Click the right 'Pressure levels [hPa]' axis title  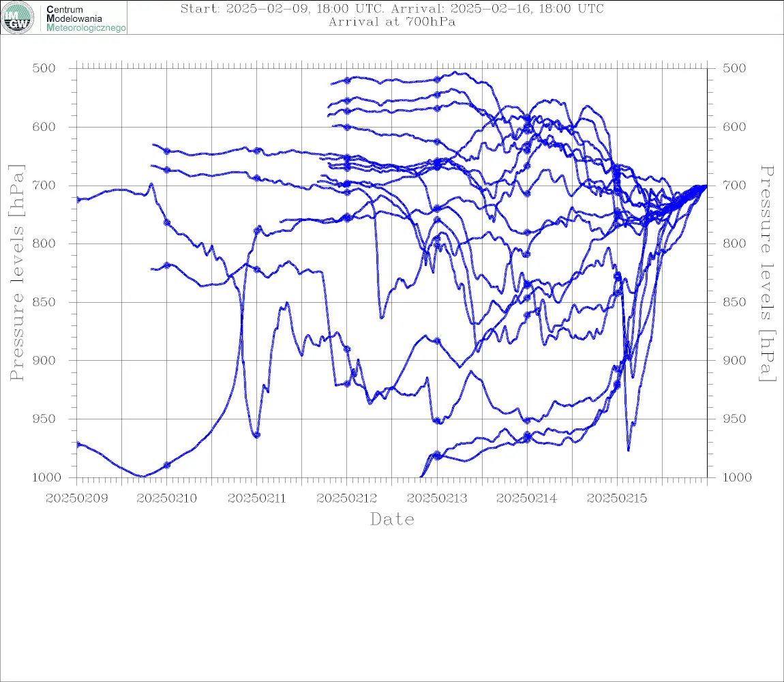(767, 273)
